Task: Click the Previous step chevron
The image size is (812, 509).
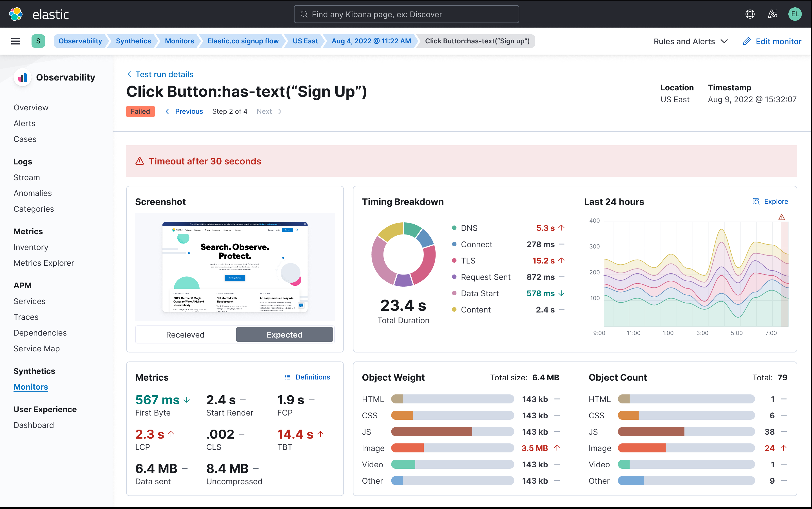Action: pos(167,111)
